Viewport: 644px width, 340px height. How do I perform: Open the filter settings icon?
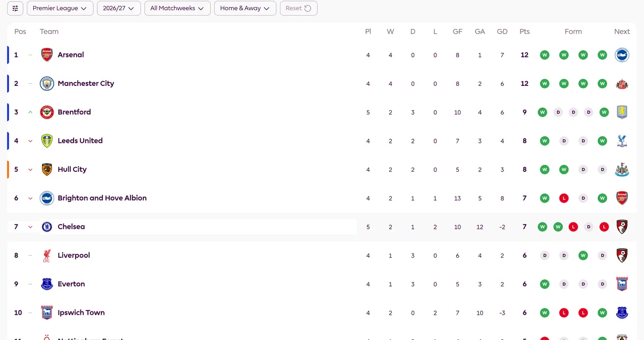15,8
